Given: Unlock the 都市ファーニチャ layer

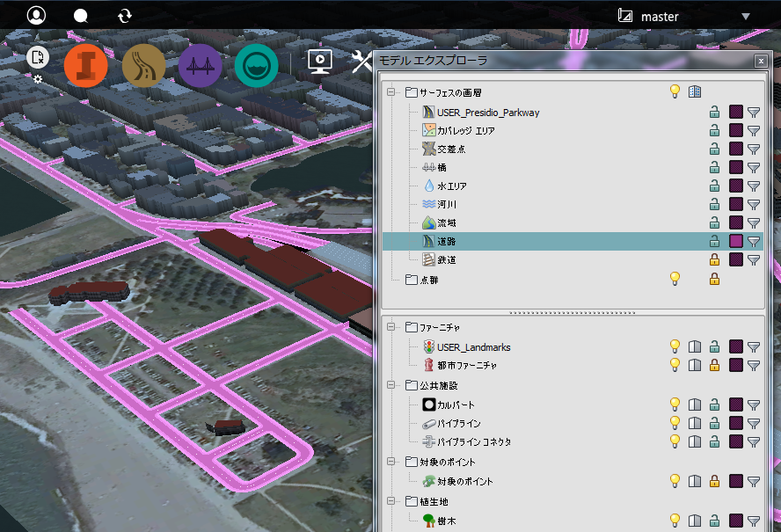Looking at the screenshot, I should 714,365.
